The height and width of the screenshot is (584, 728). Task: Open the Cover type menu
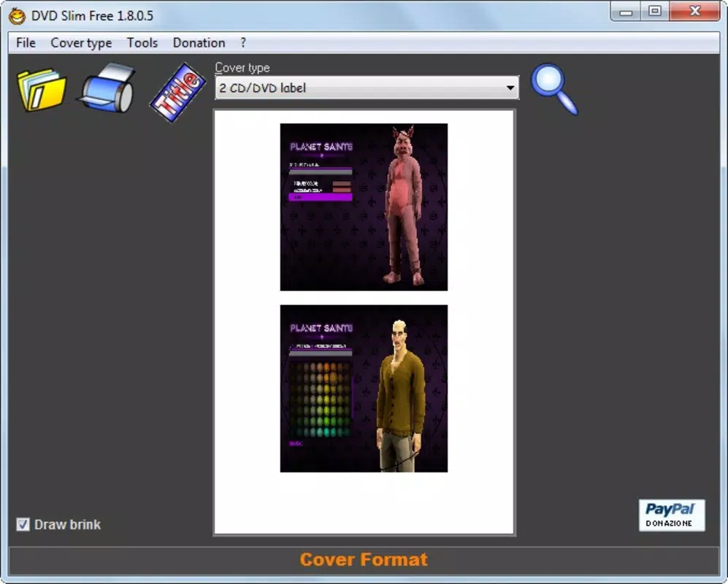coord(81,43)
